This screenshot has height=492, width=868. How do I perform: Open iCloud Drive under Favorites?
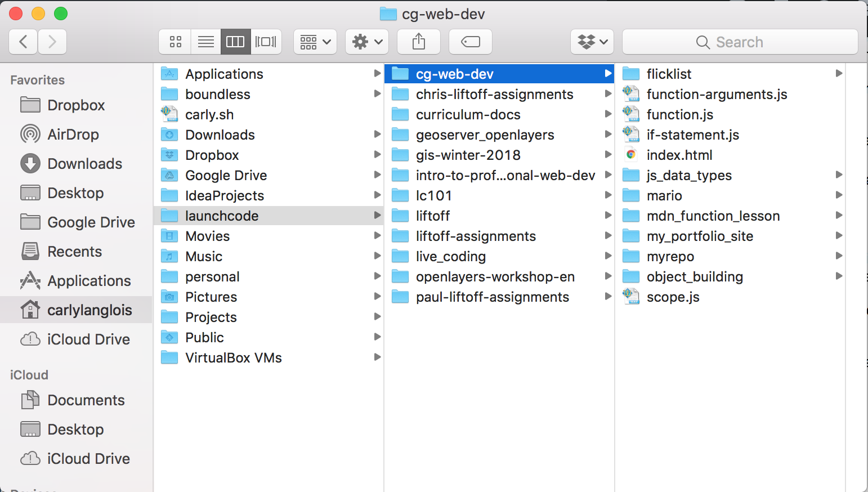tap(88, 339)
